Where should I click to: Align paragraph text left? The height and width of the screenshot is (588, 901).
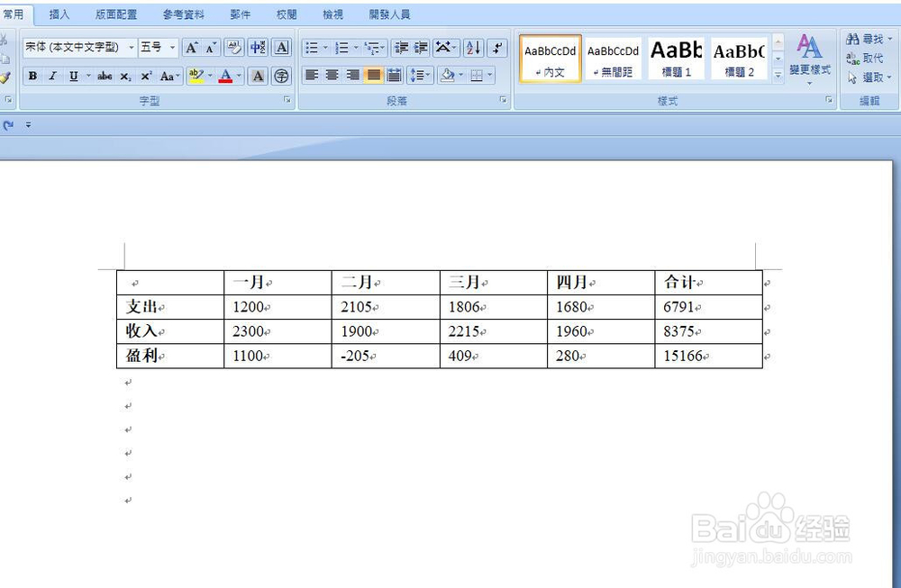coord(312,75)
